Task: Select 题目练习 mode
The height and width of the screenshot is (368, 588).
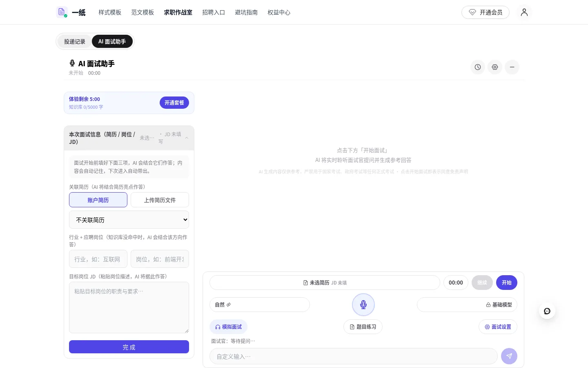Action: pyautogui.click(x=363, y=327)
